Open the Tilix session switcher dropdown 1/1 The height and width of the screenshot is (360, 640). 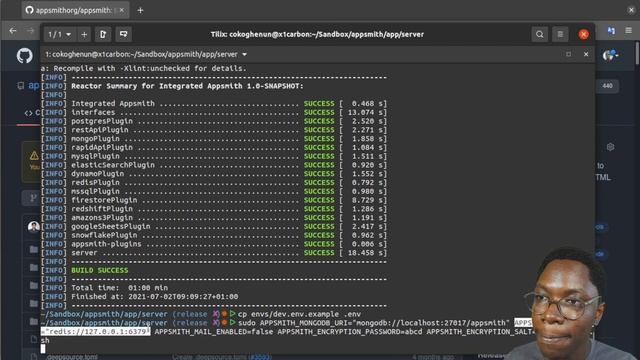pos(60,35)
